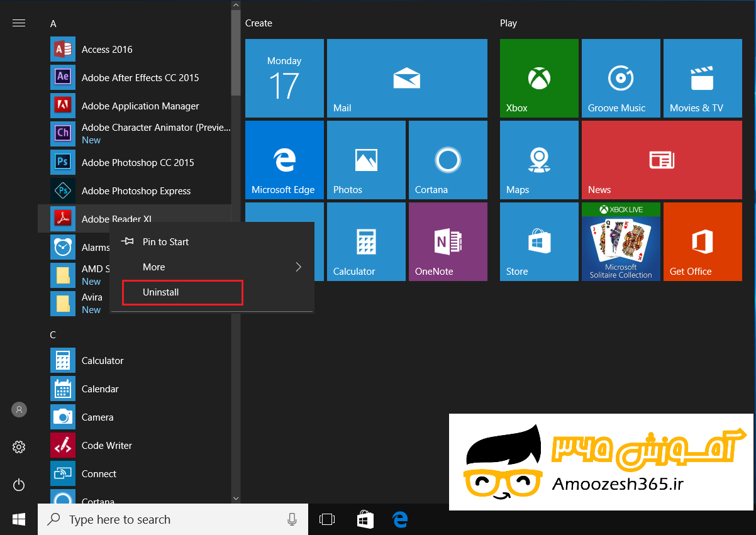Screen dimensions: 756x535
Task: Open the OneNote tile
Action: (448, 241)
